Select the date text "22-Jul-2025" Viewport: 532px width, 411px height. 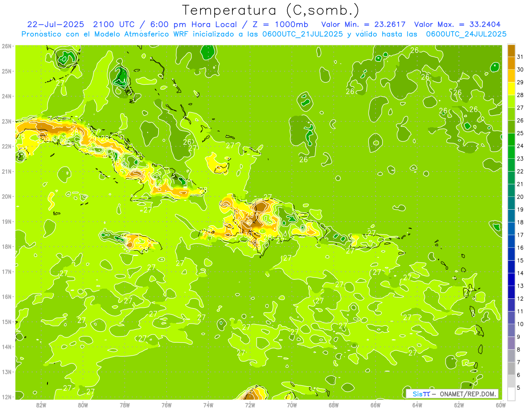[x=56, y=24]
